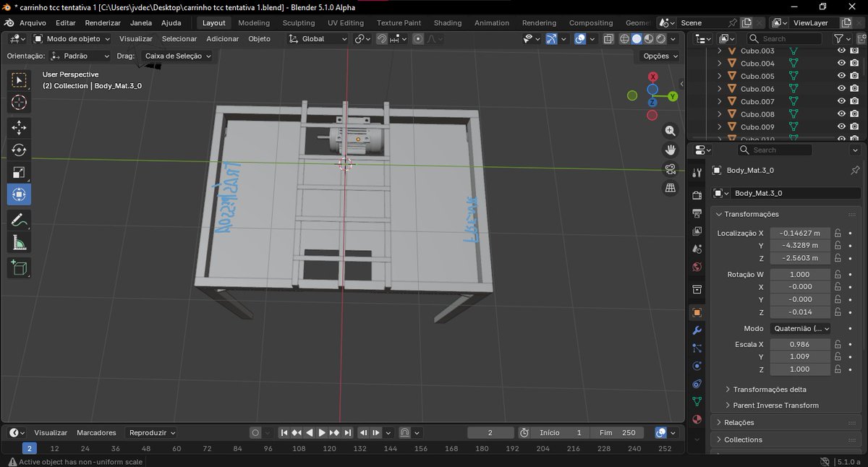Toggle viewport visibility of Cubo.006
This screenshot has width=868, height=467.
click(x=841, y=89)
